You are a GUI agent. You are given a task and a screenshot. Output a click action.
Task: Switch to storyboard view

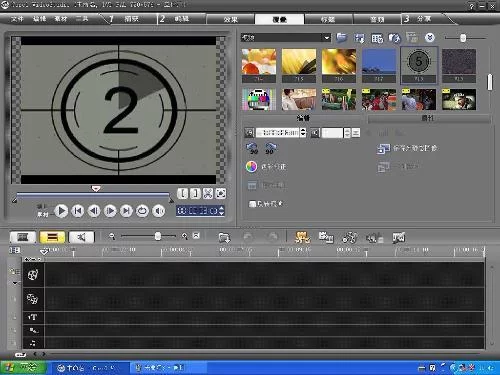click(23, 237)
